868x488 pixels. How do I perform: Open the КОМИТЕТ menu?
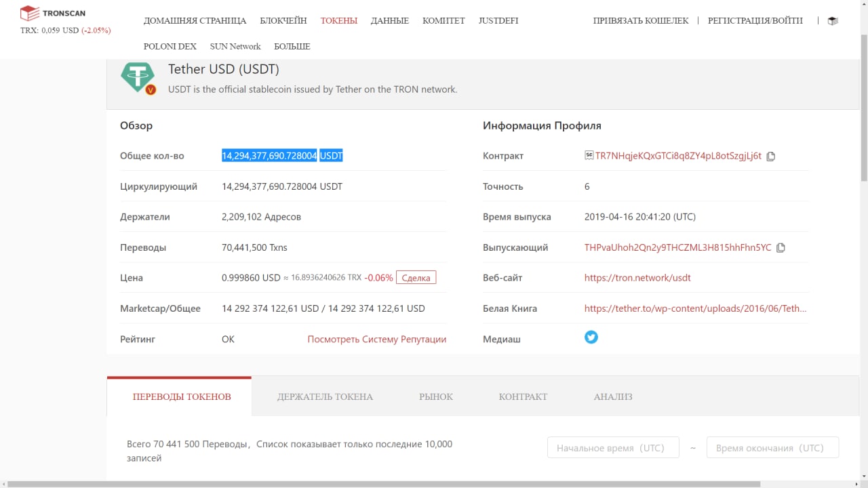pyautogui.click(x=443, y=21)
